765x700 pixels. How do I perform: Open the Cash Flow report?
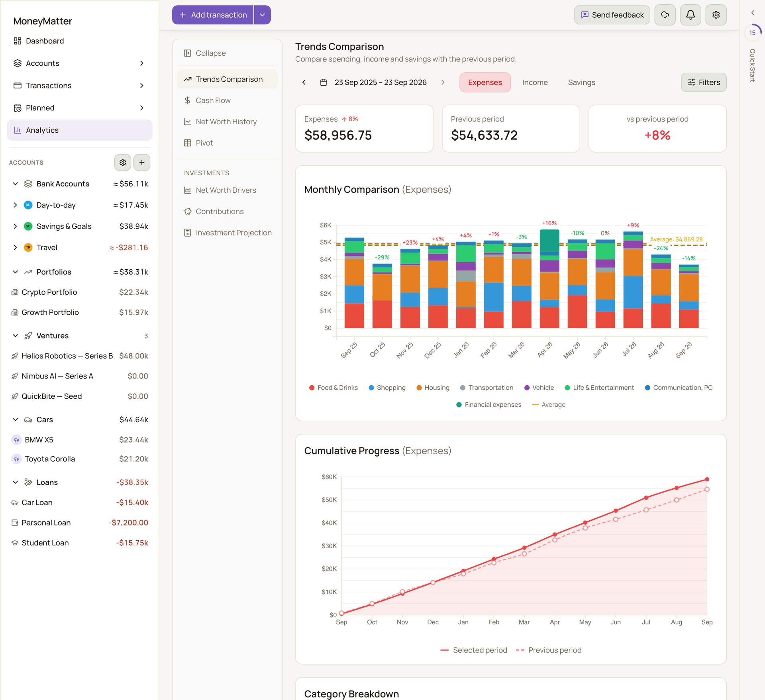point(227,100)
